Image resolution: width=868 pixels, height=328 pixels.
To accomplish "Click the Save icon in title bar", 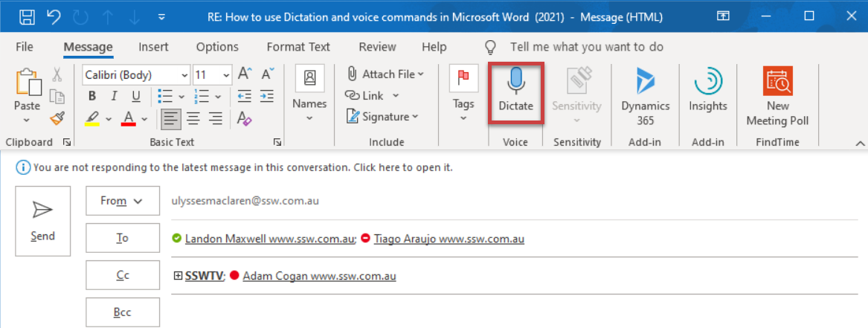I will 27,16.
